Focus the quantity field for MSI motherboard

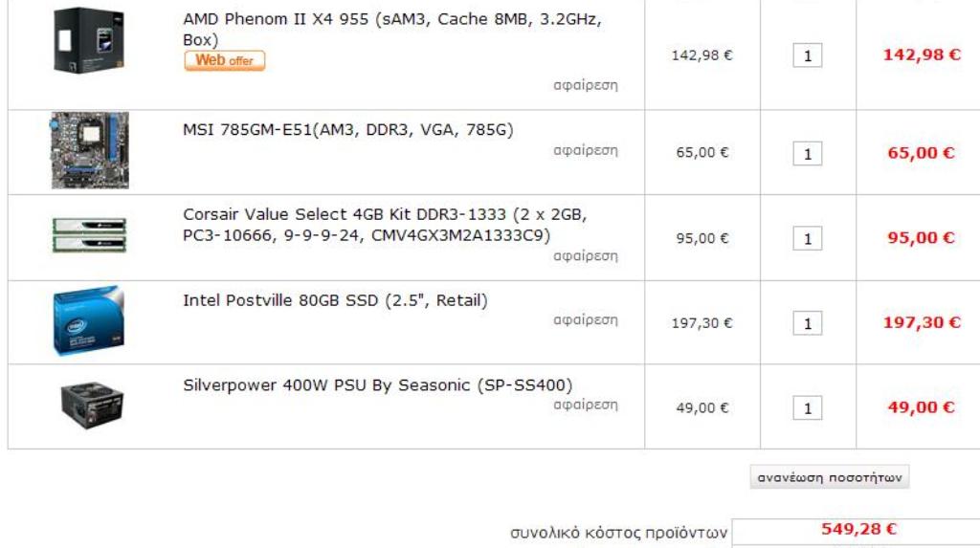pos(808,154)
